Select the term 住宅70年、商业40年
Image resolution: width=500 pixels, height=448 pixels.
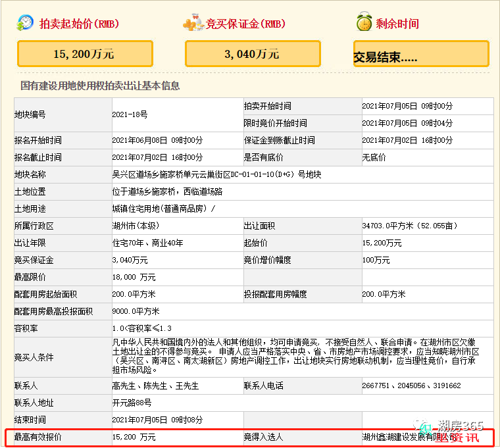tap(148, 243)
